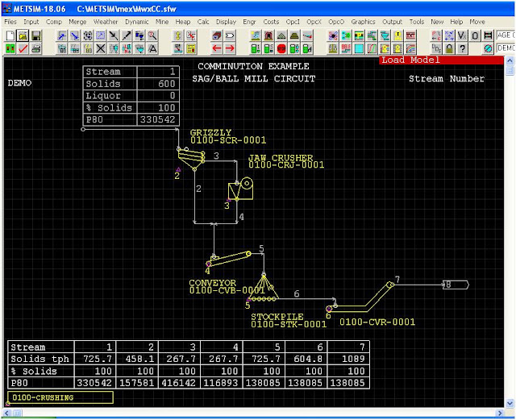Image resolution: width=516 pixels, height=420 pixels.
Task: Click the 0100-CRUSHING section box
Action: (x=60, y=397)
